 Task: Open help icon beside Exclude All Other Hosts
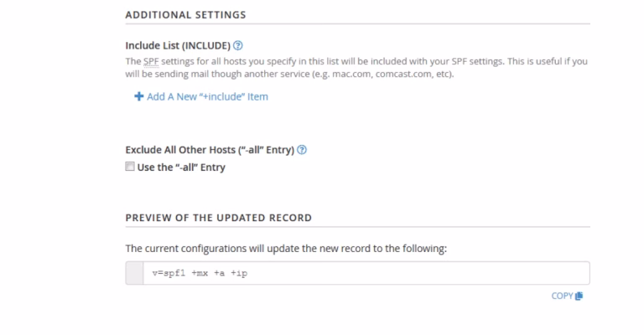pyautogui.click(x=302, y=150)
